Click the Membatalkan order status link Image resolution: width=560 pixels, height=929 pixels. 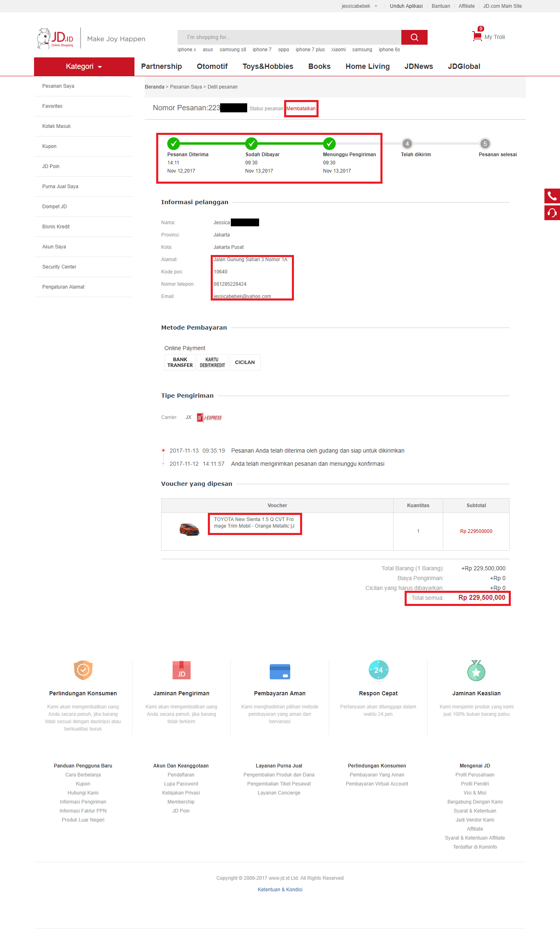(301, 109)
